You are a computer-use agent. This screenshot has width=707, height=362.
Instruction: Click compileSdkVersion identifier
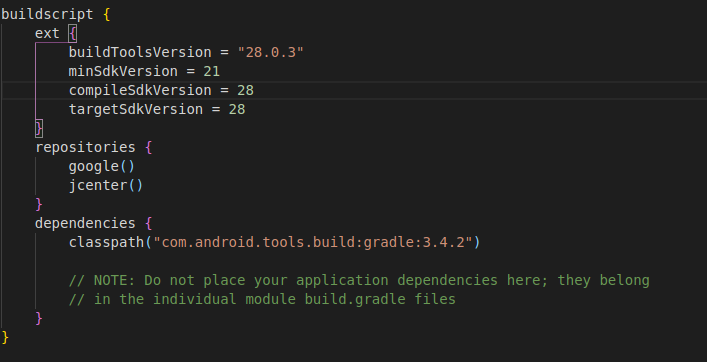point(140,90)
